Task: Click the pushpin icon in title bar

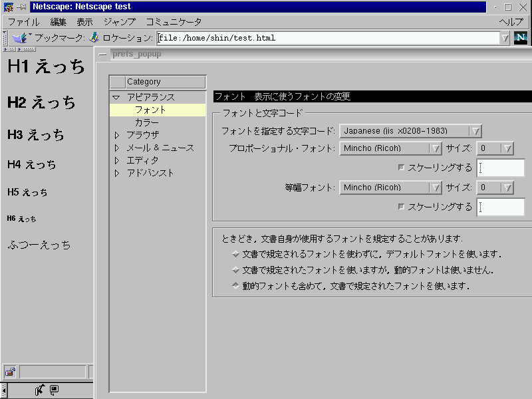Action: pos(21,7)
